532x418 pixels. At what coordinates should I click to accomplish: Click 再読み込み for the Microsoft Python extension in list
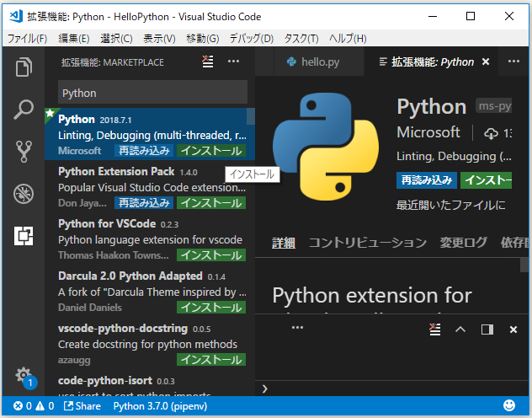[x=144, y=151]
